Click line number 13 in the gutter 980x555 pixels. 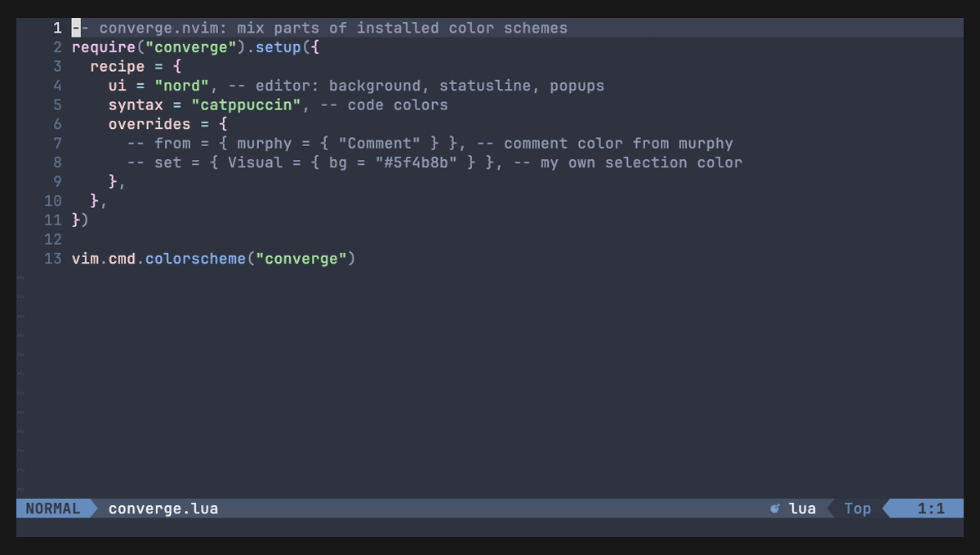pyautogui.click(x=53, y=259)
